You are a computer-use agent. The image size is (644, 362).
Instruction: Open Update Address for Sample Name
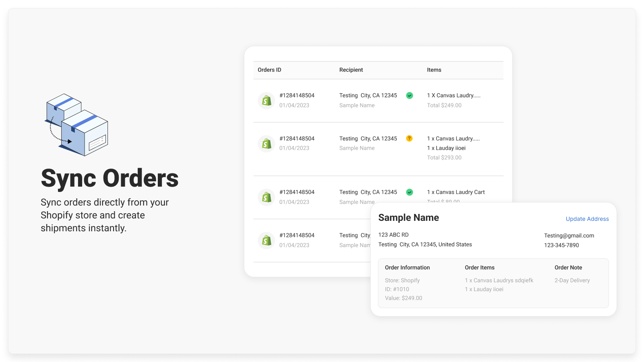[x=587, y=219]
